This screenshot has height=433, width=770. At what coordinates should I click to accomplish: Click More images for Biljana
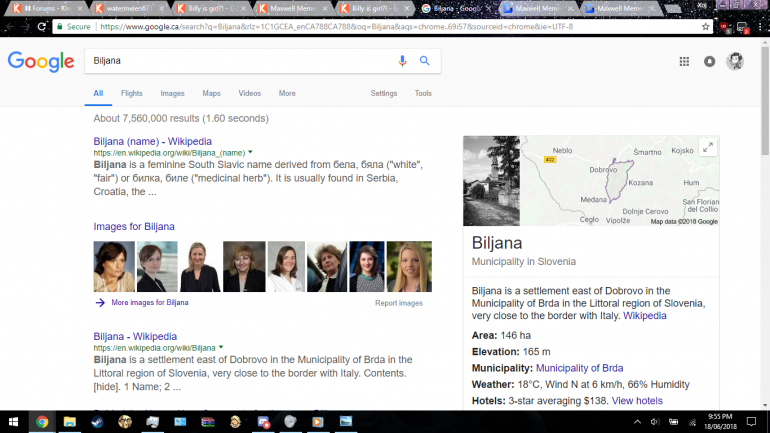[x=150, y=302]
